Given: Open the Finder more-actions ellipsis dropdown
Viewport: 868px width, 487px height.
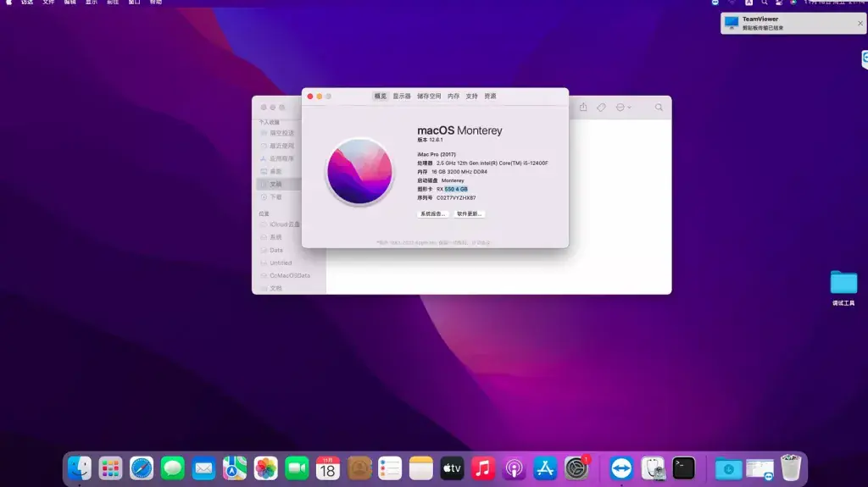Looking at the screenshot, I should click(623, 108).
